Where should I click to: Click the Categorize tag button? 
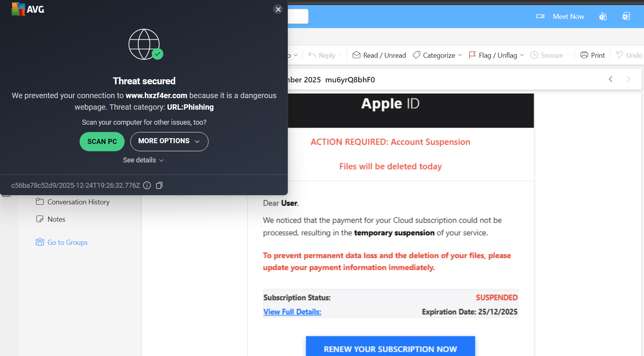tap(434, 55)
